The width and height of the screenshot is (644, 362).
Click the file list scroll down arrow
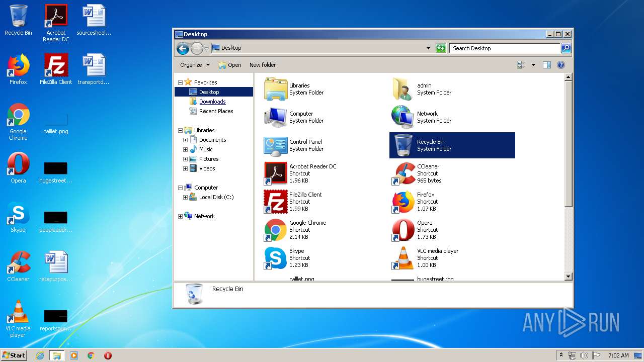tap(569, 277)
